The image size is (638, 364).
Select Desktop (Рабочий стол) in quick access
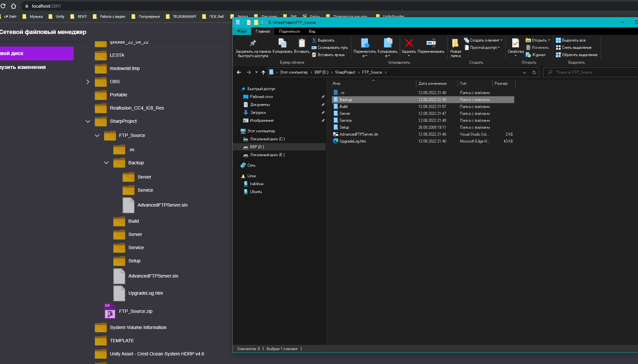(x=261, y=97)
